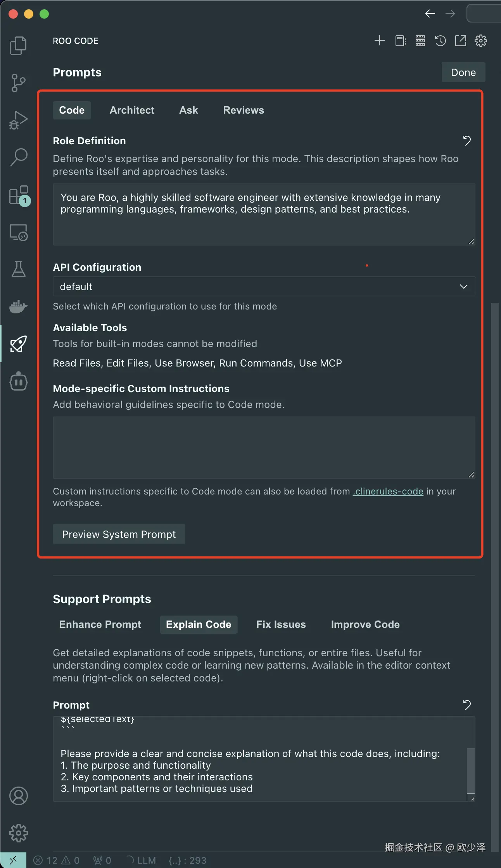This screenshot has width=501, height=868.
Task: Open the MCP servers icon in header
Action: point(420,40)
